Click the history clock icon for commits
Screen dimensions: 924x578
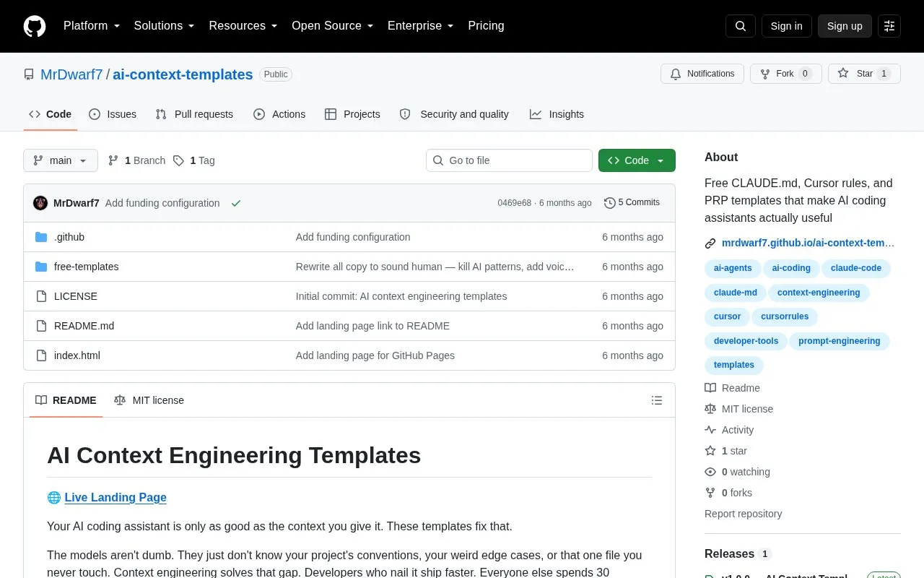[610, 203]
